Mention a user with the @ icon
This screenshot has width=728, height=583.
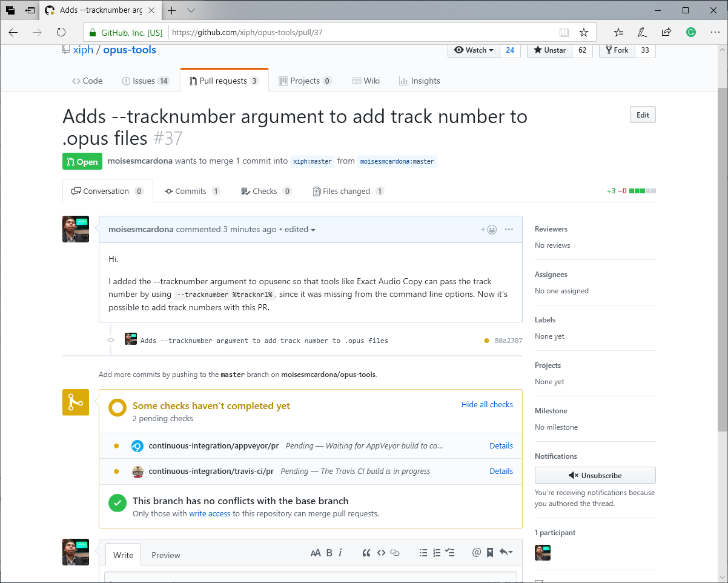click(477, 553)
